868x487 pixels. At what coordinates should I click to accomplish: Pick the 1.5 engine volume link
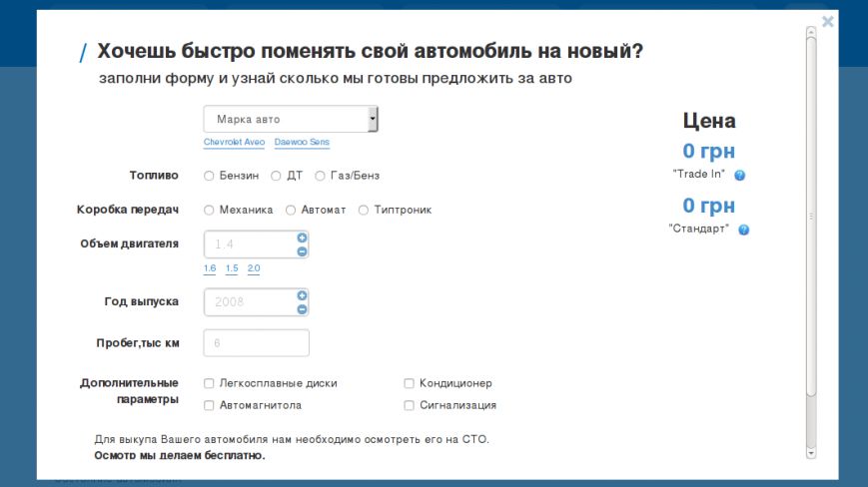[x=232, y=268]
